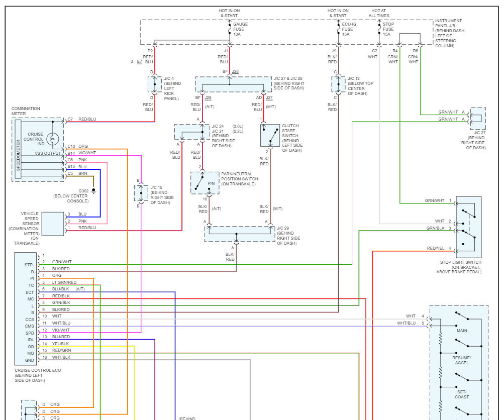Select the vehicle speed sensor box
Screen dimensions: 504x420
point(53,224)
